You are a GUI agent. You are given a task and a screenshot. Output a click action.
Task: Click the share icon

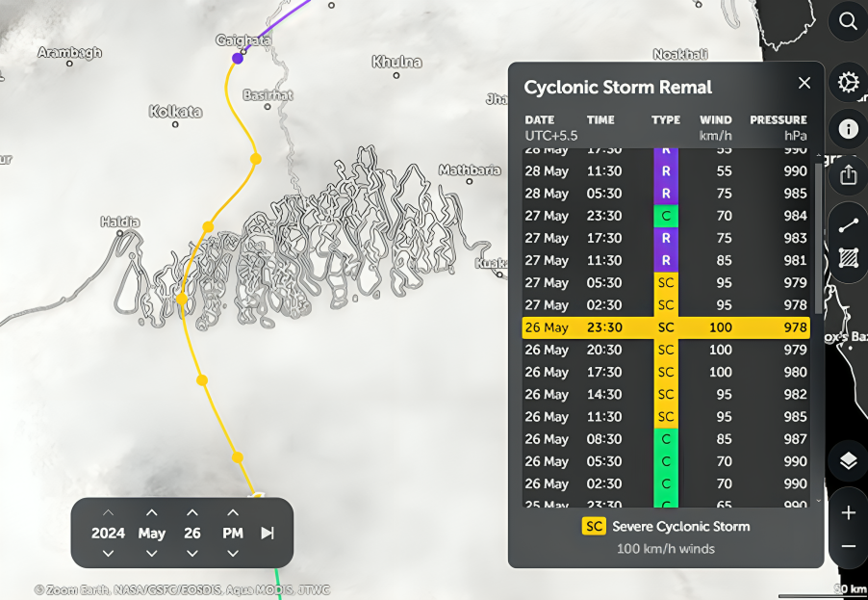[x=848, y=175]
